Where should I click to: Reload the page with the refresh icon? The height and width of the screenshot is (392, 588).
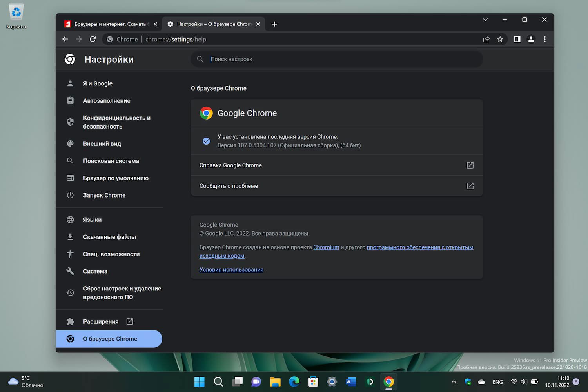[x=93, y=39]
